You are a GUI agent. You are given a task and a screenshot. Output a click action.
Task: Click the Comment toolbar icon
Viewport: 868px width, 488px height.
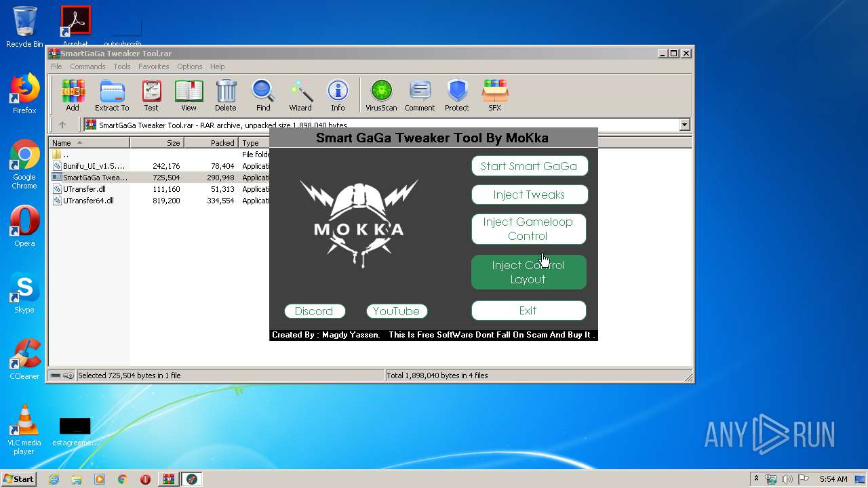pos(420,95)
